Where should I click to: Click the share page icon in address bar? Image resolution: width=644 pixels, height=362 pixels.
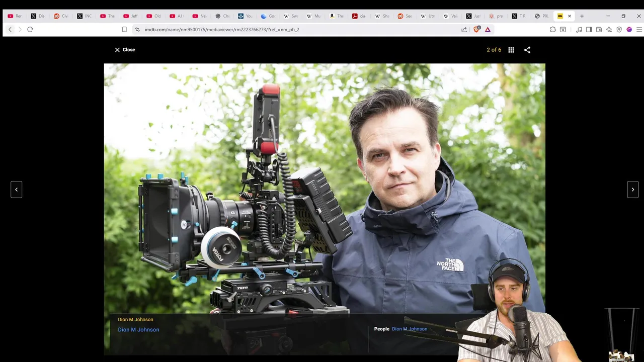coord(464,30)
